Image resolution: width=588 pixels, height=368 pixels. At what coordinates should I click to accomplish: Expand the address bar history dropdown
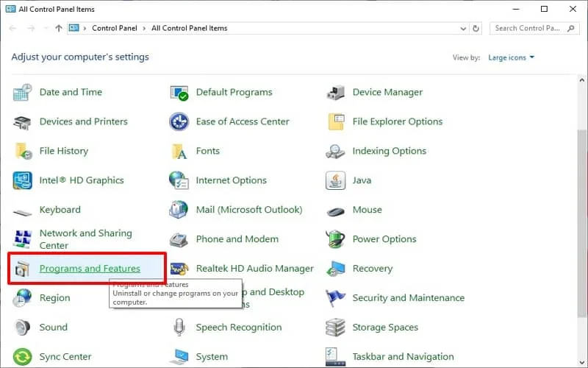463,29
